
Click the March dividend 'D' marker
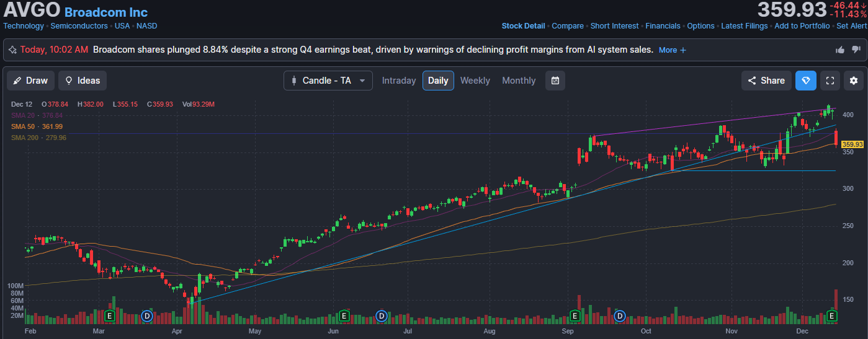(147, 316)
